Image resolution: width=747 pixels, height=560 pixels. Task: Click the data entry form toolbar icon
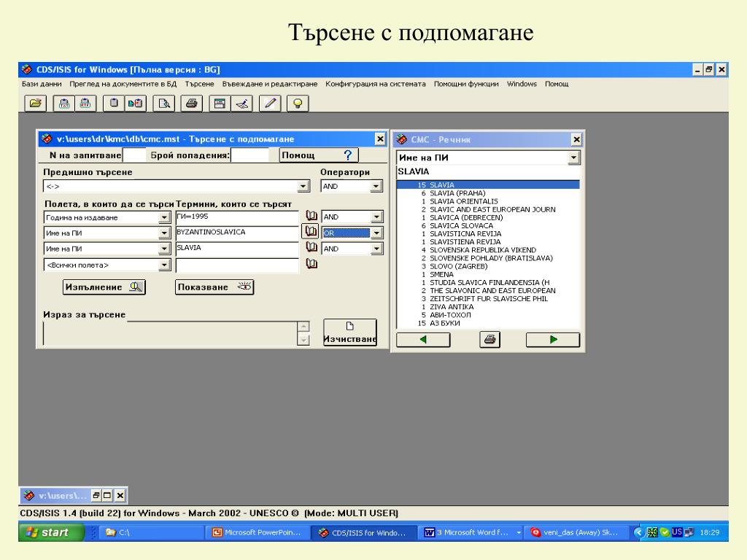220,103
